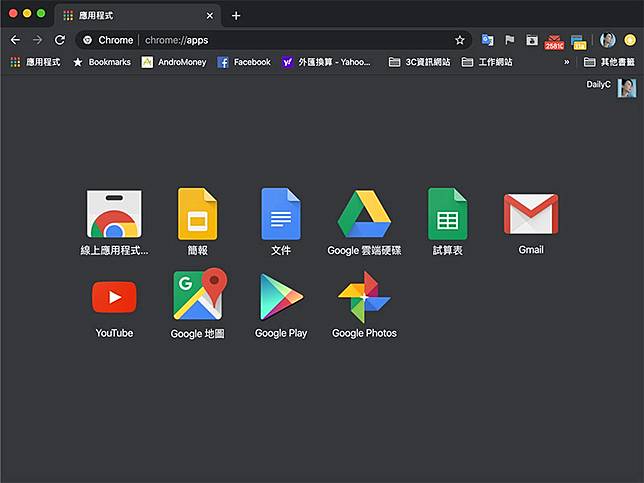The height and width of the screenshot is (483, 644).
Task: Open the Chrome Web Store app icon
Action: pyautogui.click(x=114, y=214)
